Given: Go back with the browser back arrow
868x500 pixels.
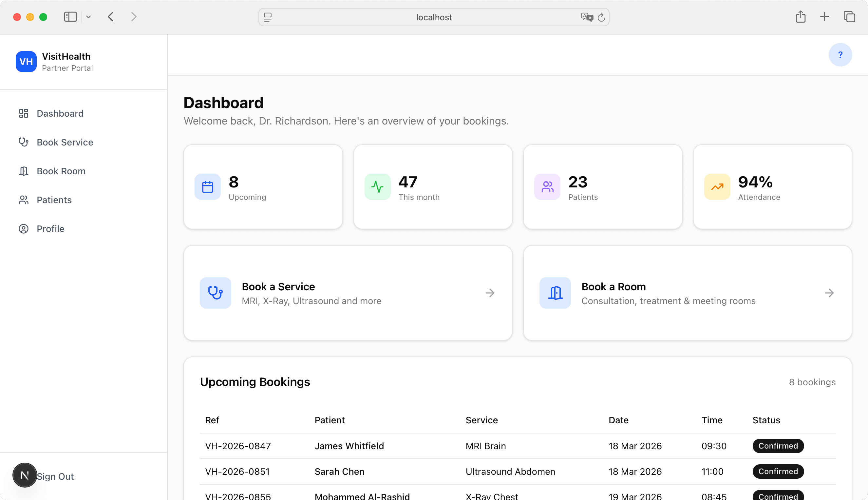Looking at the screenshot, I should 110,17.
